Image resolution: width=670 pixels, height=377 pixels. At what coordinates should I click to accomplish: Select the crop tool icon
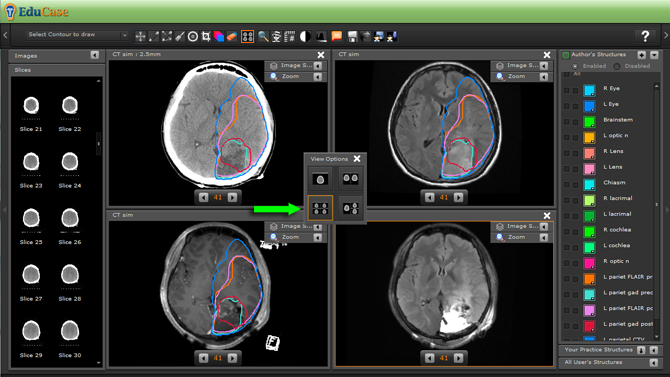[x=206, y=36]
